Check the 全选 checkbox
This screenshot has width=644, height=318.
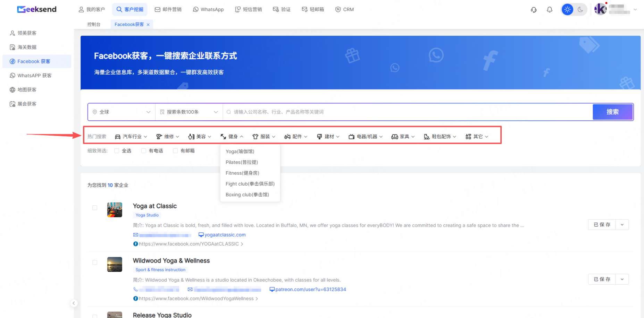[117, 151]
